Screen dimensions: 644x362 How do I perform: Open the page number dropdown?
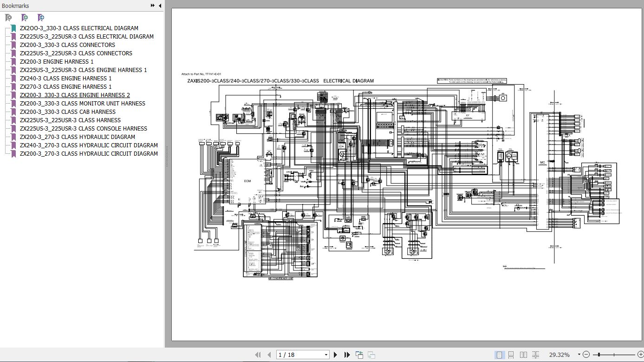(326, 355)
